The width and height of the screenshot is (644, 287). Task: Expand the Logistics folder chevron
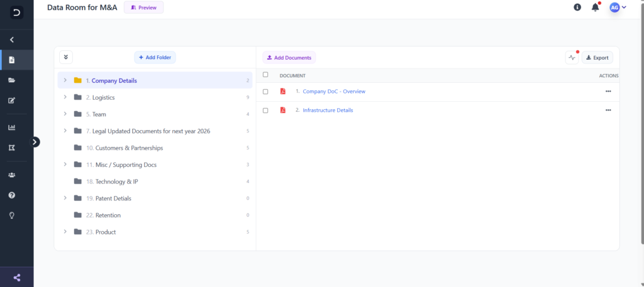65,97
